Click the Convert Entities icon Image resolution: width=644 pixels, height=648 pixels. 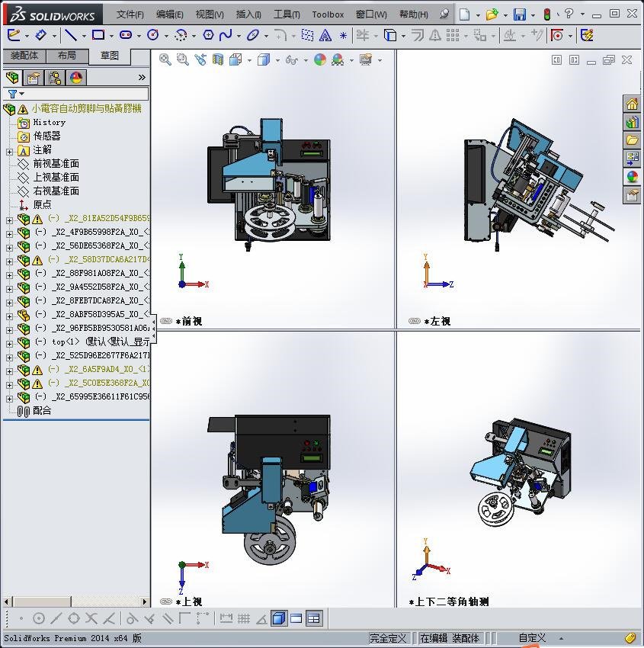[390, 35]
